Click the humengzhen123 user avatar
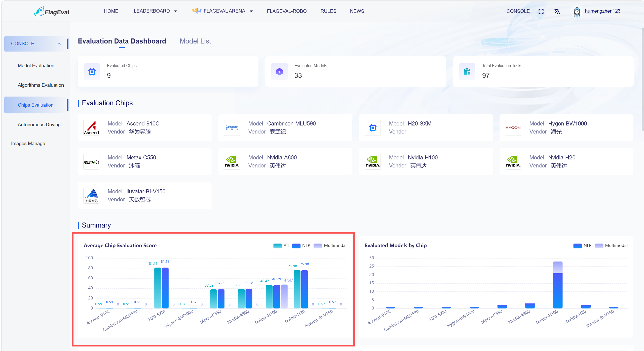The image size is (644, 351). pyautogui.click(x=577, y=12)
